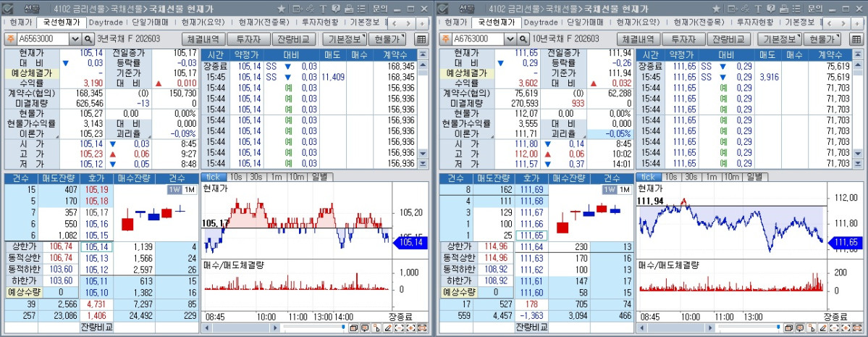Expand 기본정보 dropdown button in right window
Screen dimensions: 868x337
click(780, 39)
